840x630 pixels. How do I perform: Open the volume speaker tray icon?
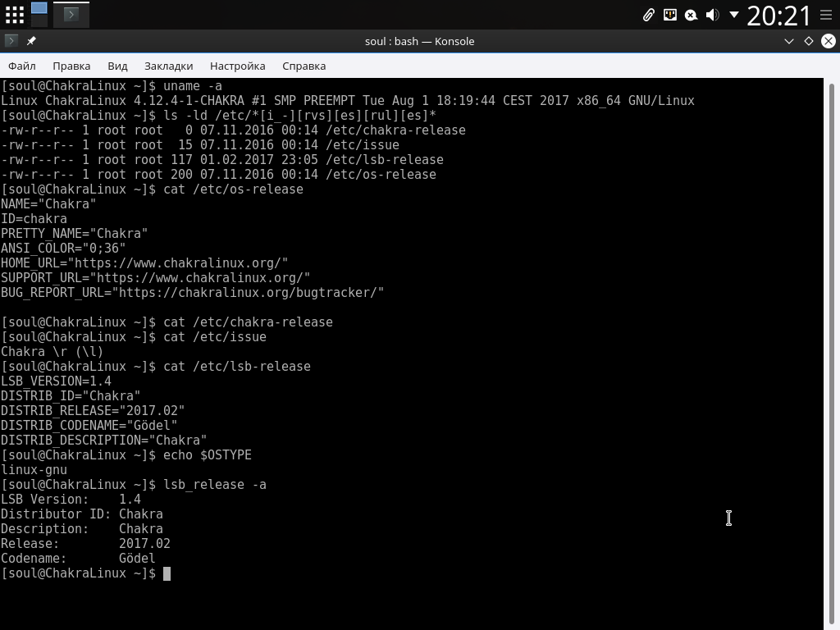pyautogui.click(x=713, y=15)
